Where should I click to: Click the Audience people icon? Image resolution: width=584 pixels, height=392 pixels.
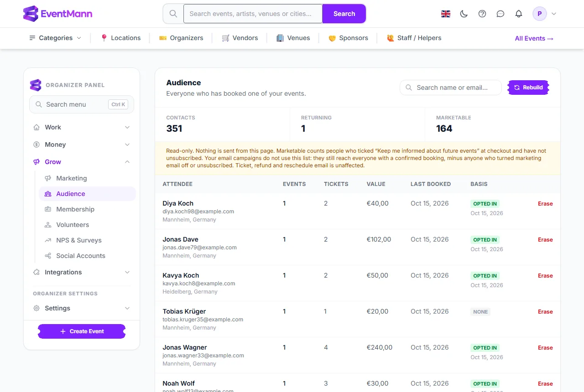pyautogui.click(x=48, y=194)
